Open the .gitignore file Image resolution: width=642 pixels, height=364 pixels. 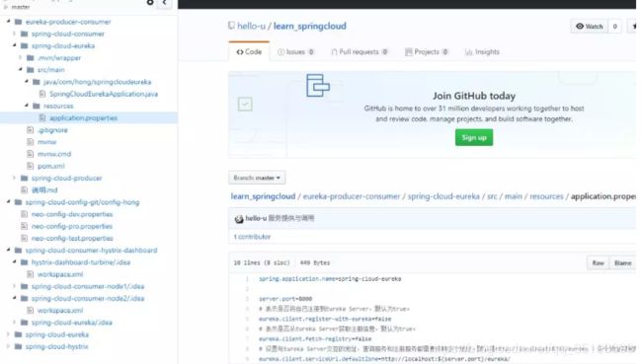click(52, 130)
